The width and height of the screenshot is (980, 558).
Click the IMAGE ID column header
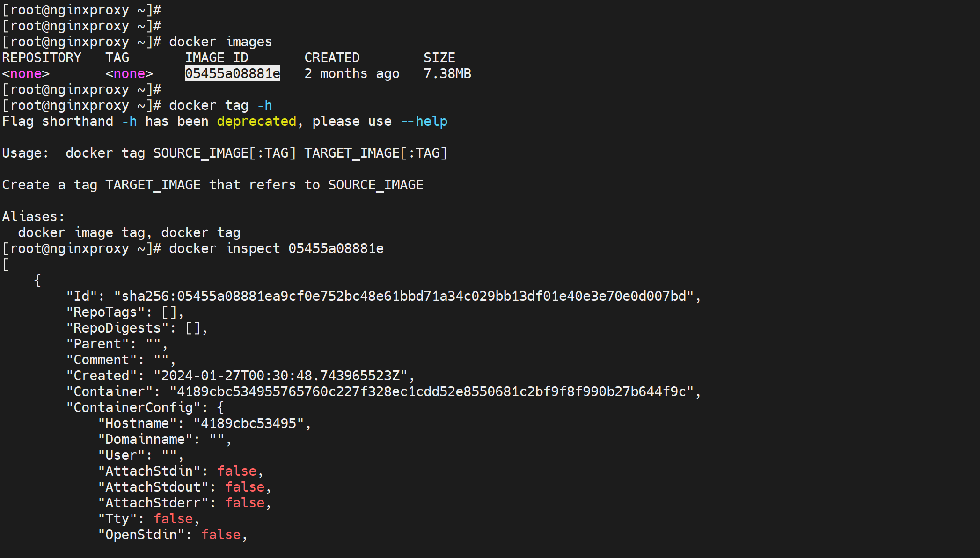click(216, 58)
